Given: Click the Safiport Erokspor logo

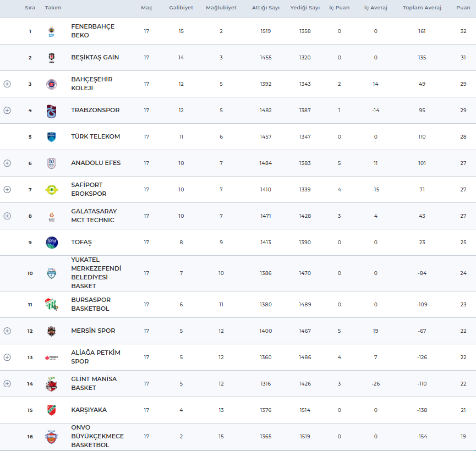Looking at the screenshot, I should click(x=51, y=190).
